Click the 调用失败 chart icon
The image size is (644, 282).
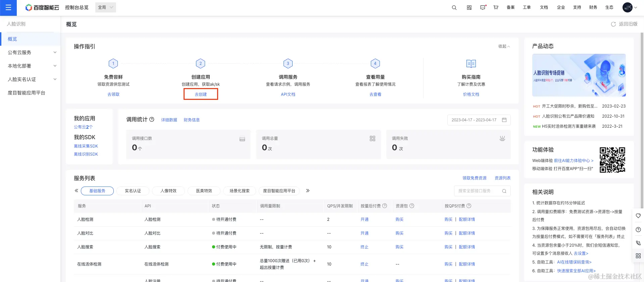point(502,138)
